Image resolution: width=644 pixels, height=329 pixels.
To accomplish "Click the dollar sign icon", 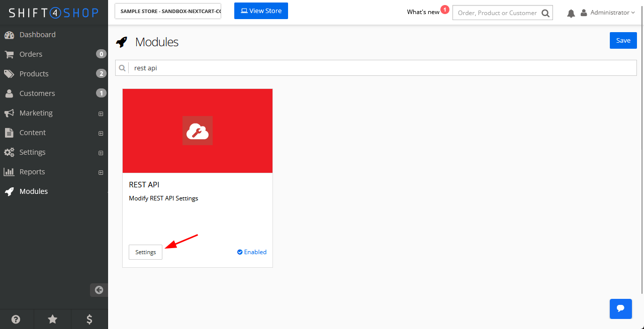I will (89, 319).
